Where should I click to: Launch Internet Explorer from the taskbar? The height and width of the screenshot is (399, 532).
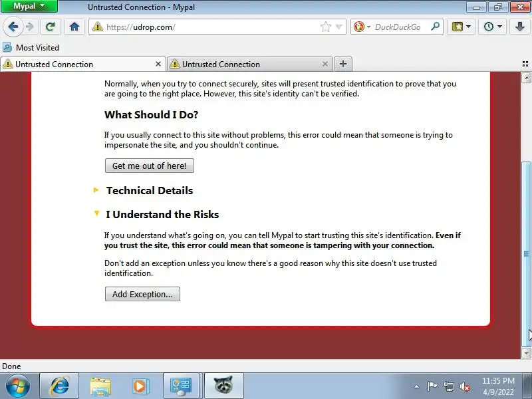pos(59,386)
